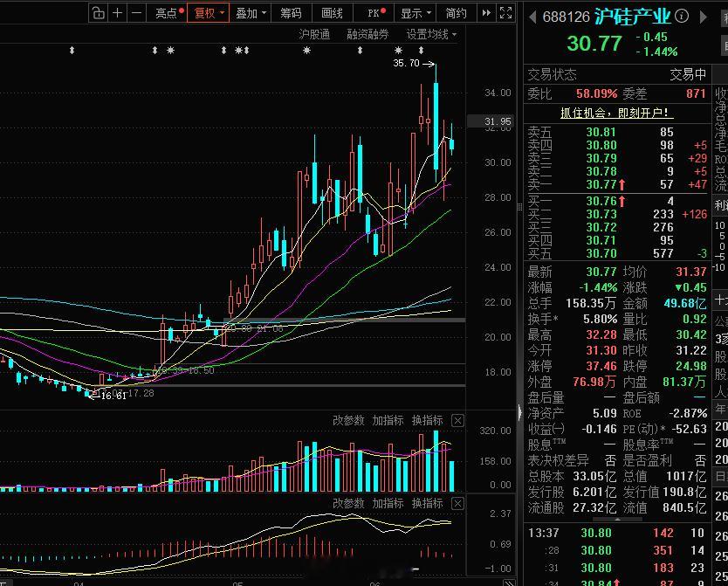Click the 换手 value 5.80%

601,320
